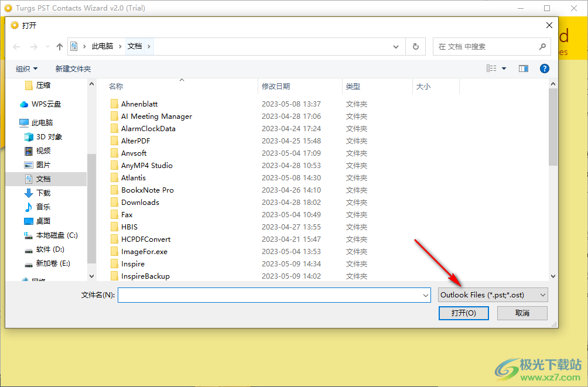This screenshot has width=588, height=387.
Task: Maximize the Turgs PST Contacts Wizard window
Action: click(x=547, y=8)
